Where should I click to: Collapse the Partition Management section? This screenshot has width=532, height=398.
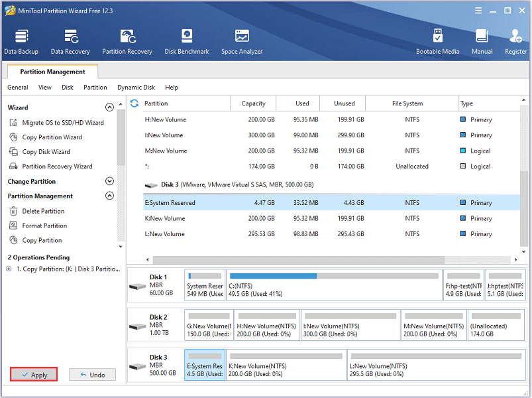(x=109, y=196)
